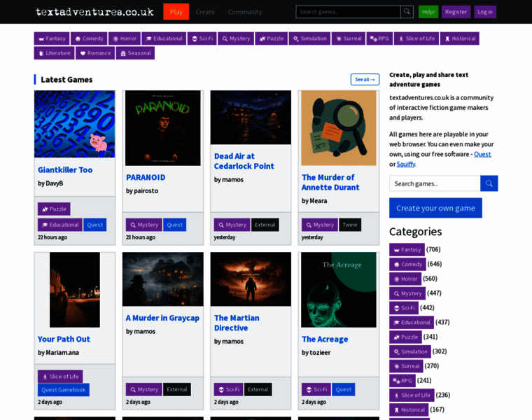
Task: Open the Create menu item
Action: point(205,12)
